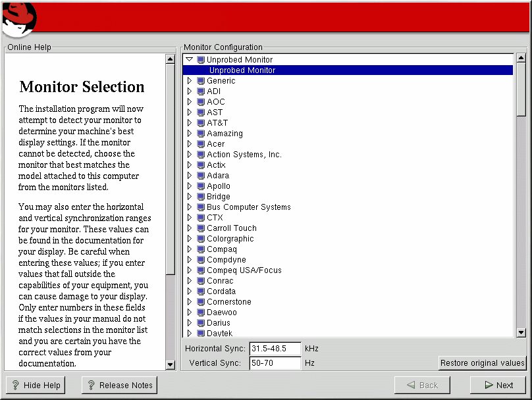The height and width of the screenshot is (400, 532).
Task: Click the monitor icon beside Compaq
Action: click(x=201, y=249)
